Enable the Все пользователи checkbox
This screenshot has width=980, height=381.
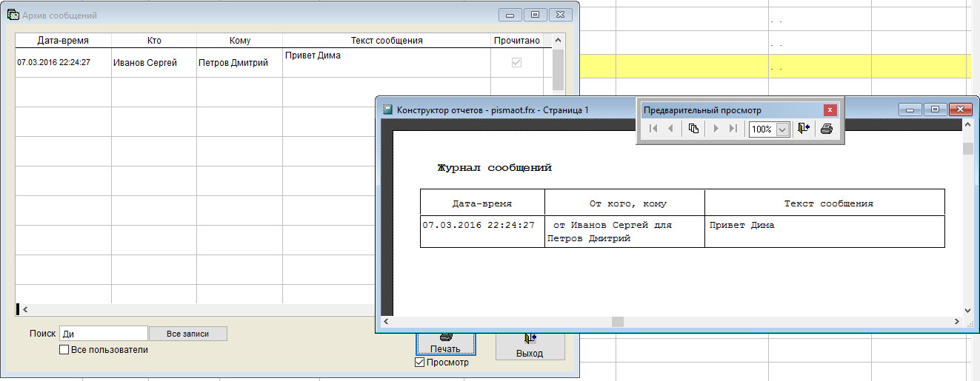[x=64, y=350]
